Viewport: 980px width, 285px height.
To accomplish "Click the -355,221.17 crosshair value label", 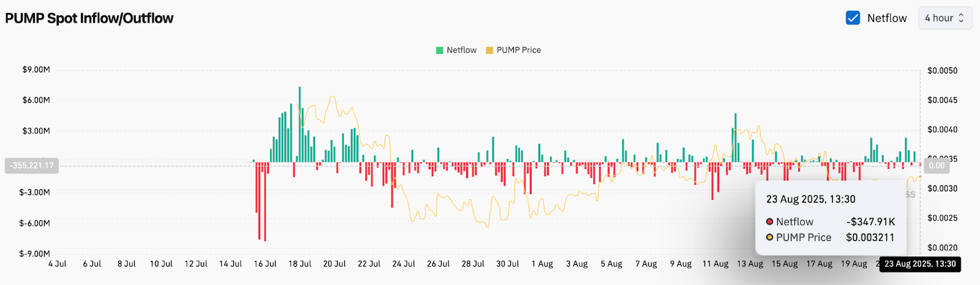I will (32, 165).
